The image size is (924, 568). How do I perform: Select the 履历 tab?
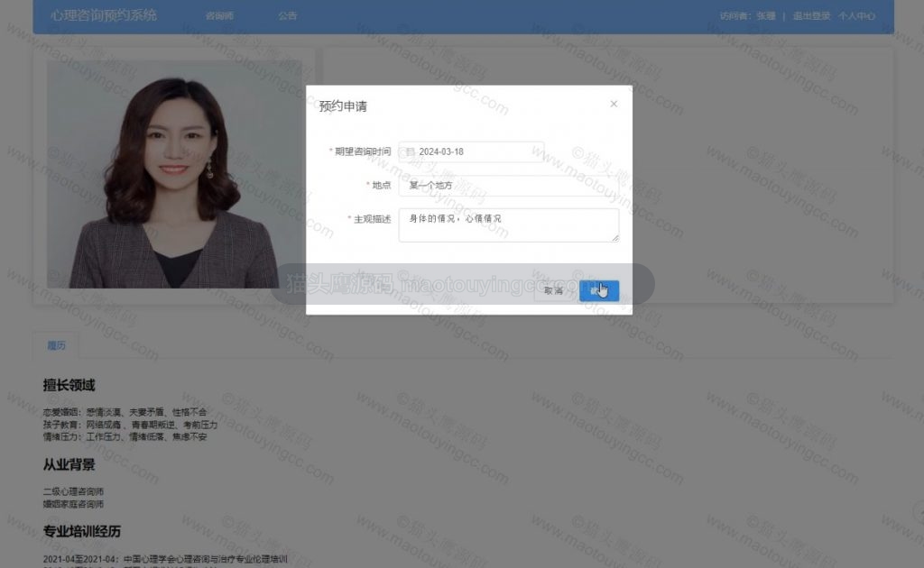tap(57, 345)
